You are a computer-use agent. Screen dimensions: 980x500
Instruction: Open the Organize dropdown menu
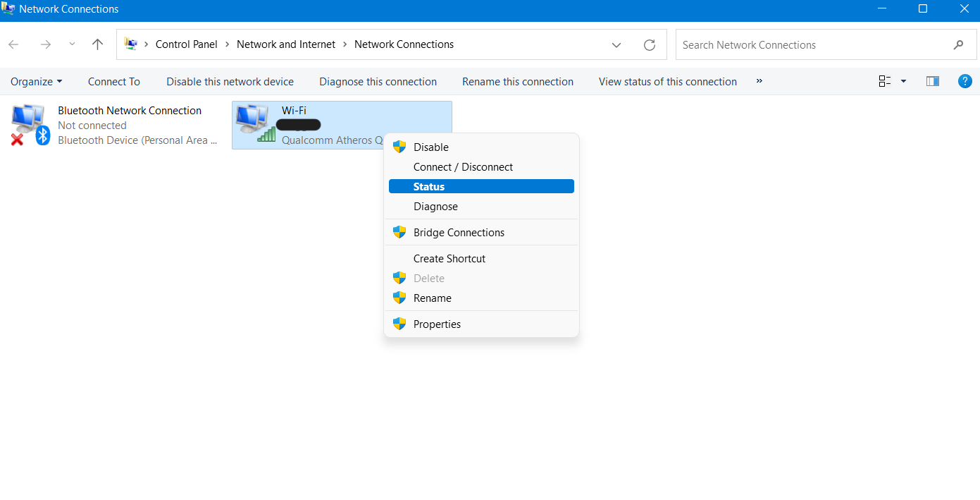pos(36,82)
